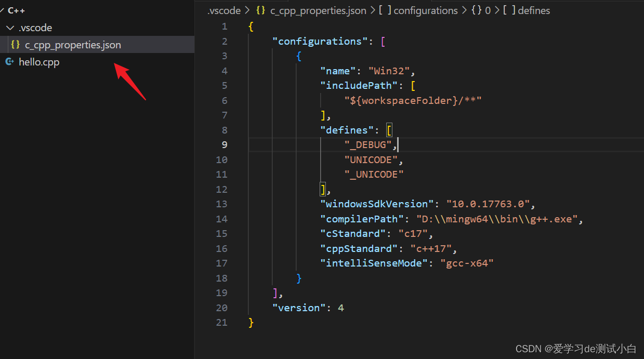The image size is (644, 359).
Task: Click line number 21 in the gutter
Action: pyautogui.click(x=221, y=323)
